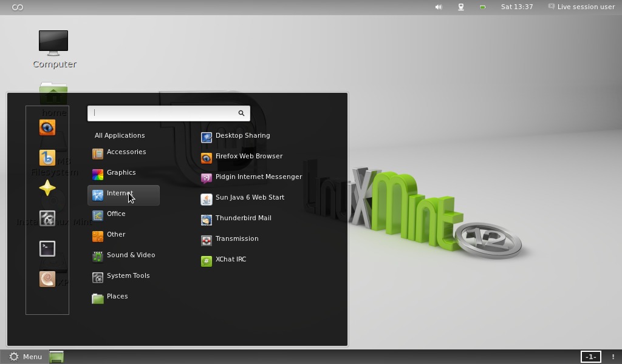Click the Menu button on the bottom panel
The image size is (622, 364).
coord(25,357)
